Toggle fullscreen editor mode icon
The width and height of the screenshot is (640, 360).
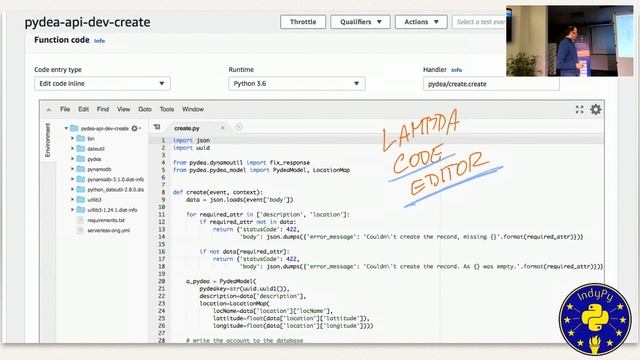coord(580,109)
